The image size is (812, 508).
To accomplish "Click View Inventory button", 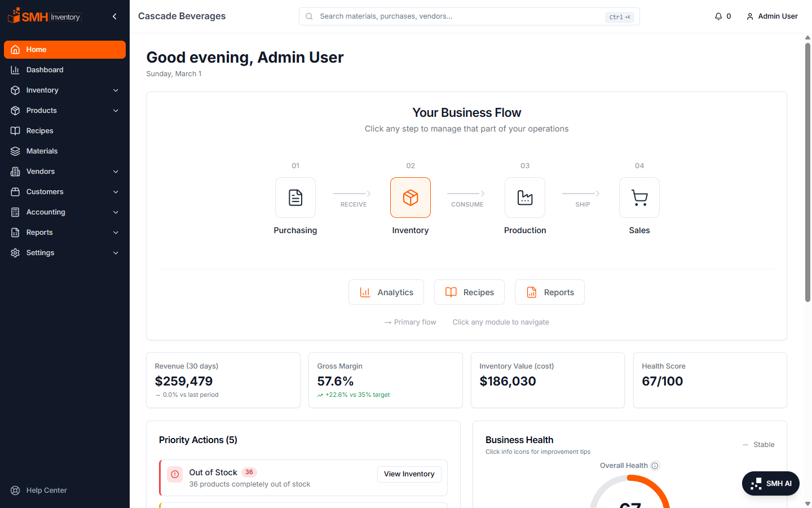I will point(409,474).
